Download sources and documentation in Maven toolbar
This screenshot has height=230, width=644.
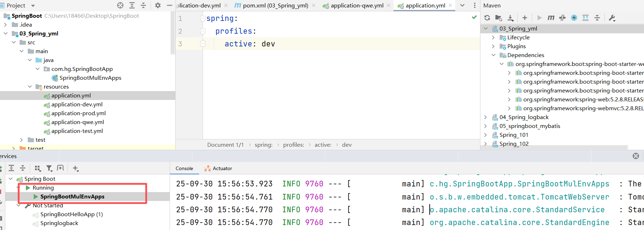click(x=510, y=18)
